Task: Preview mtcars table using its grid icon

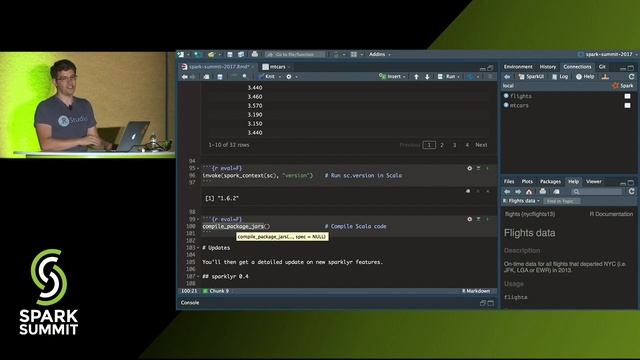Action: point(627,105)
